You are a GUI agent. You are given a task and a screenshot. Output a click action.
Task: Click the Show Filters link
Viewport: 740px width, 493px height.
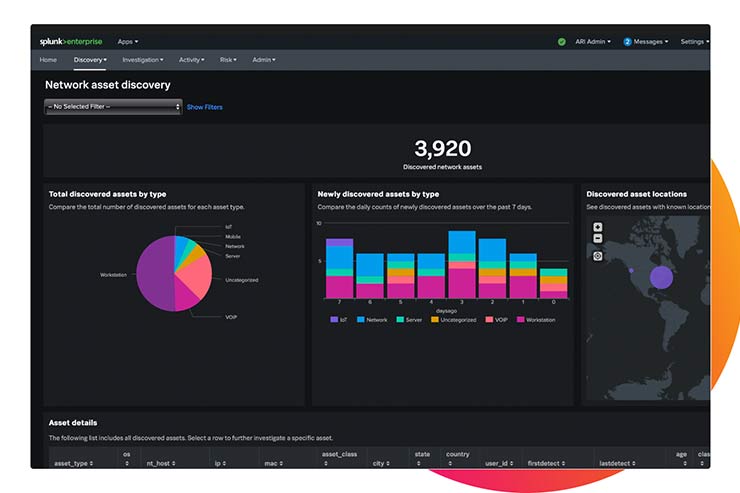205,107
